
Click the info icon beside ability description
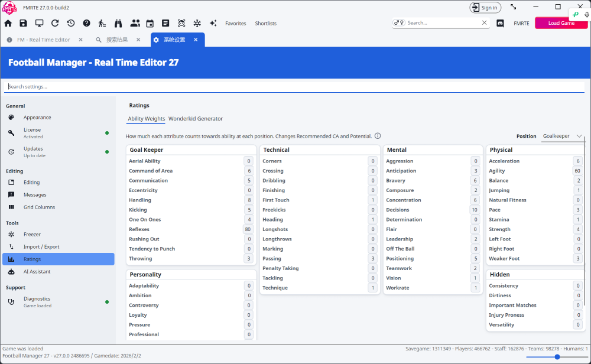tap(378, 136)
